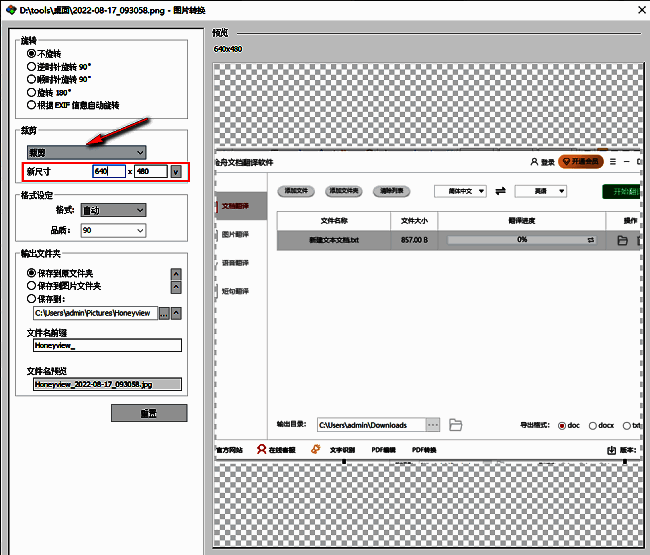650x555 pixels.
Task: Click folder icon in the 新建文本文档.txt row
Action: point(622,241)
